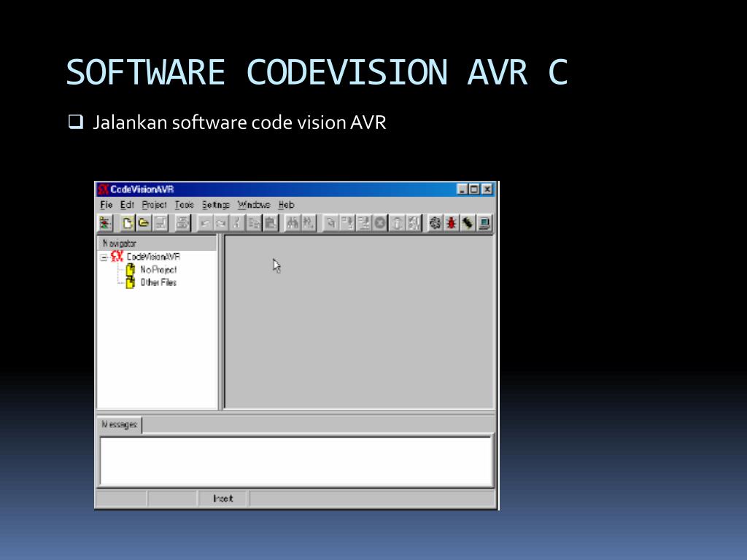Click the Stop compilation icon
747x560 pixels.
379,223
